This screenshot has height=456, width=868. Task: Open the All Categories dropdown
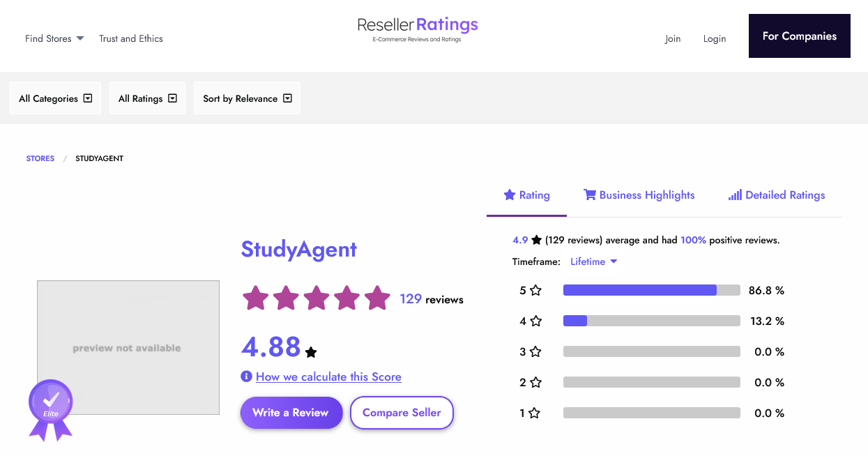[x=55, y=98]
